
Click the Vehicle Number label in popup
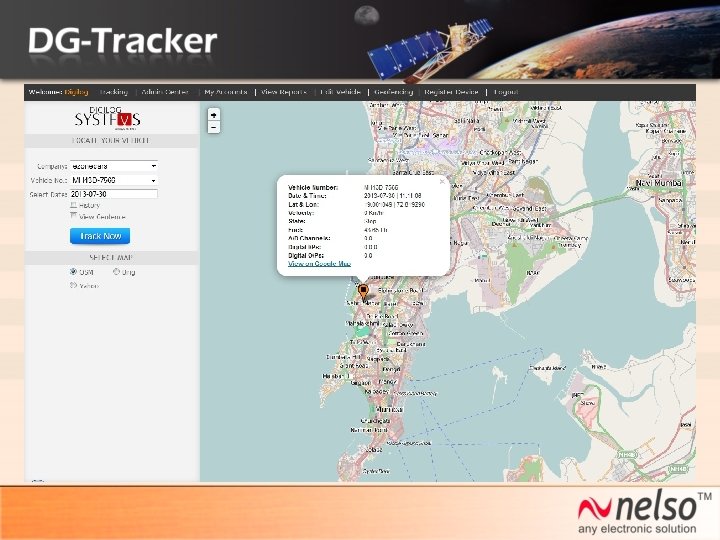(x=313, y=187)
